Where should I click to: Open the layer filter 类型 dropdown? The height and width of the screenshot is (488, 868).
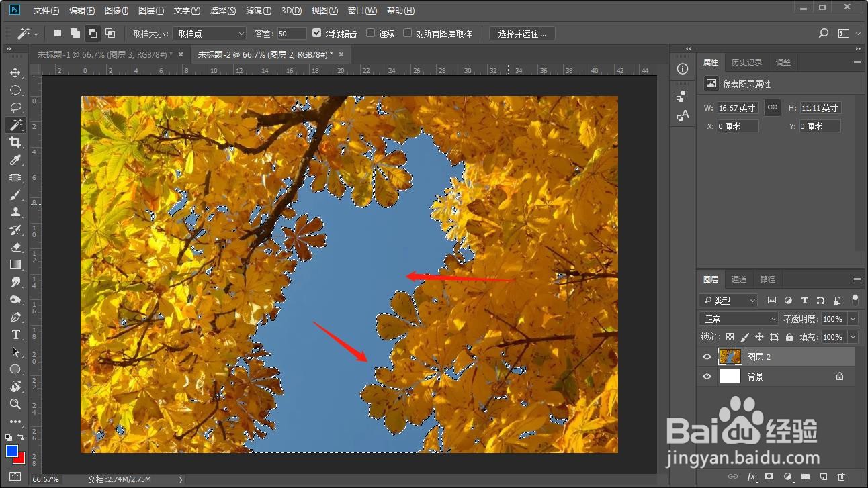[728, 301]
